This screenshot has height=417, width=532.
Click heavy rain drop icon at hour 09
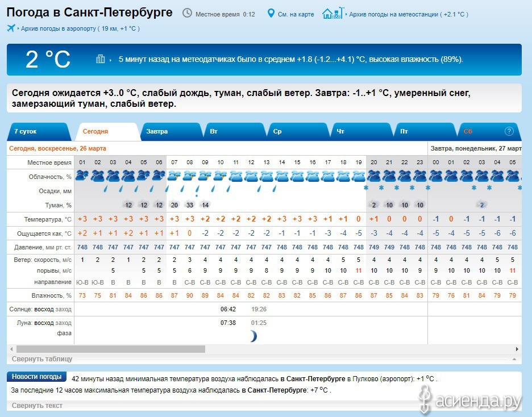tap(197, 190)
